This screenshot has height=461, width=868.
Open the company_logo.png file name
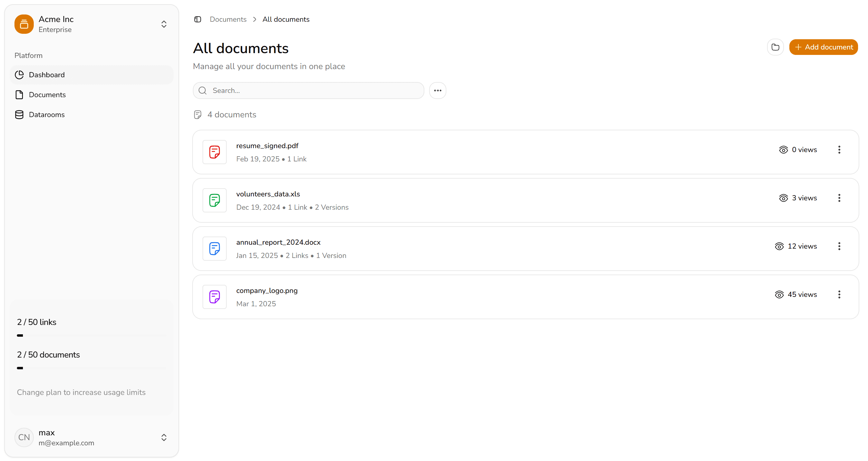pyautogui.click(x=267, y=290)
